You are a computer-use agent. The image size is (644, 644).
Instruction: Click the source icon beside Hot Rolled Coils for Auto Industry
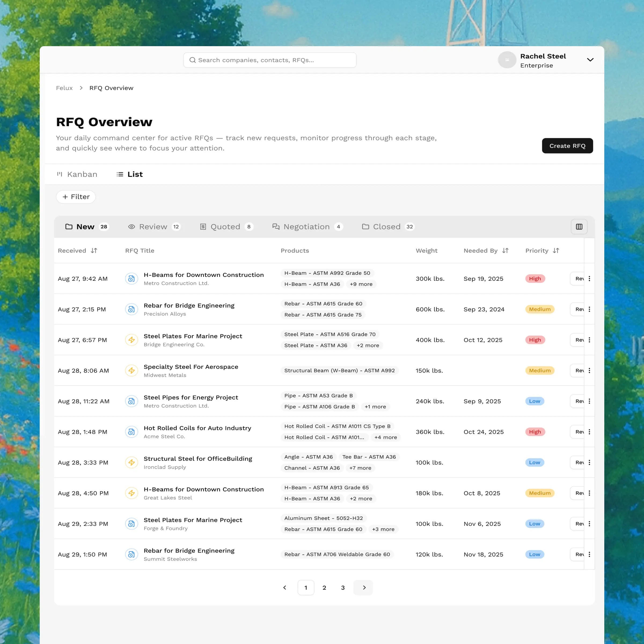point(131,432)
